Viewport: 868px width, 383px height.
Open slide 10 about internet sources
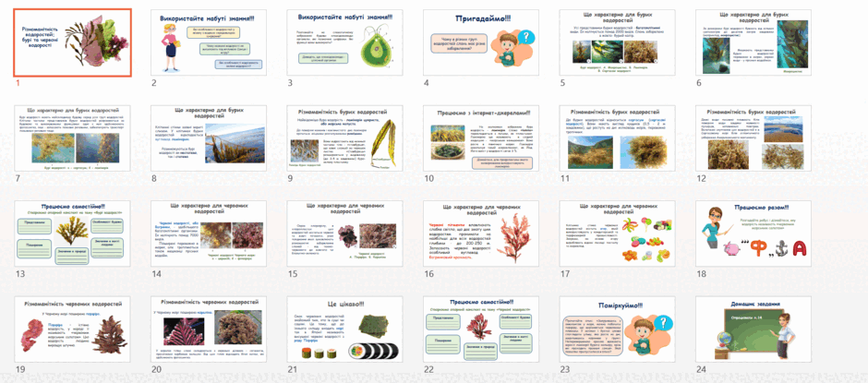480,138
